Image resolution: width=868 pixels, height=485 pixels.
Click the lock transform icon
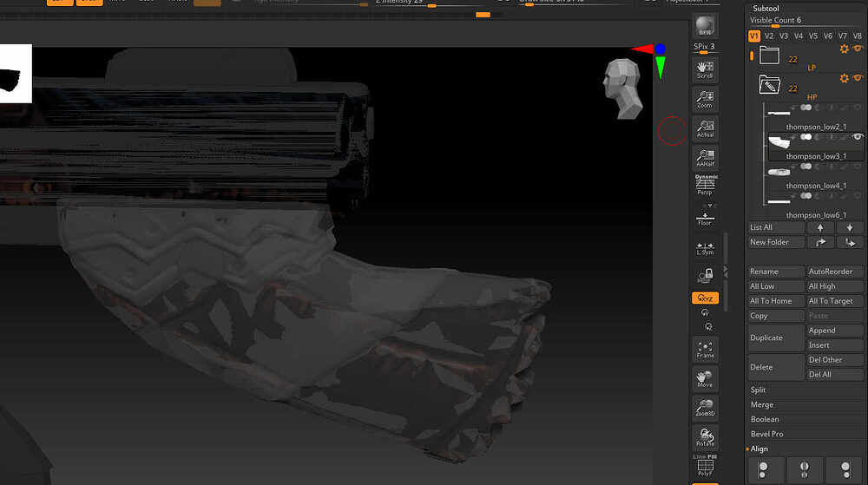(705, 275)
